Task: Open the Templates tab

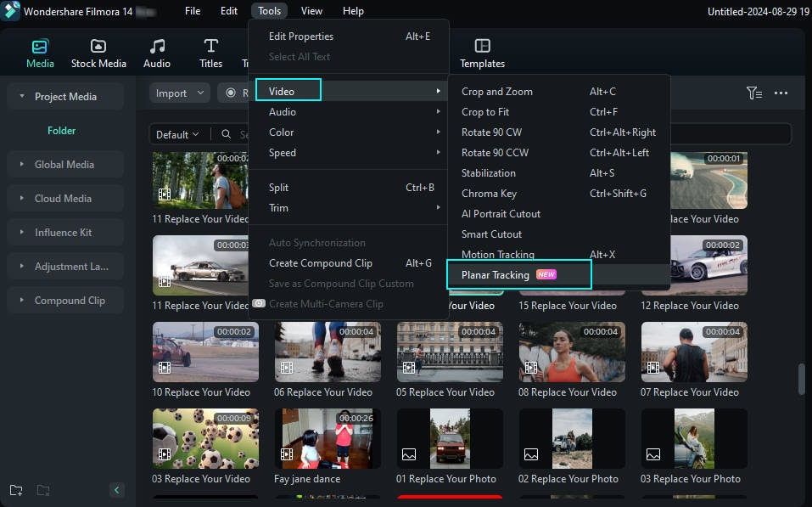Action: pos(482,54)
